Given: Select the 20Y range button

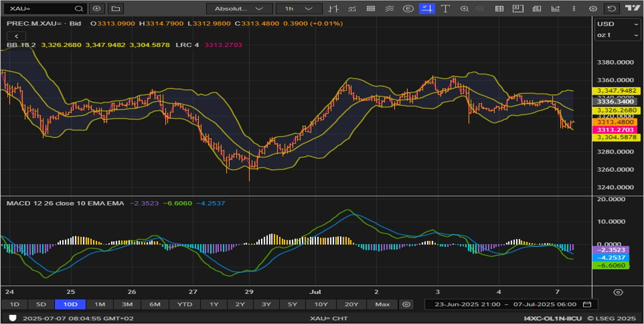Looking at the screenshot, I should (351, 304).
